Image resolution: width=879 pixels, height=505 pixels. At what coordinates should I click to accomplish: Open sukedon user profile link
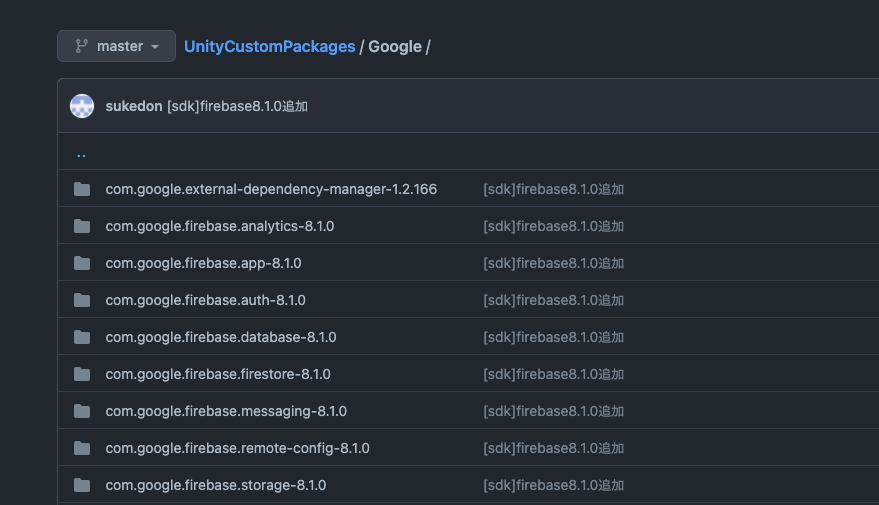click(134, 106)
